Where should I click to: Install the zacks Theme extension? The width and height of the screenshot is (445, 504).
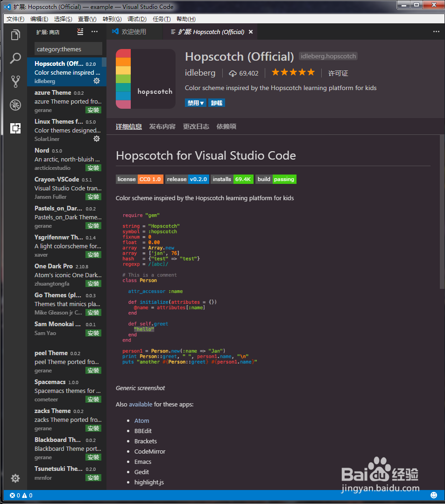93,428
